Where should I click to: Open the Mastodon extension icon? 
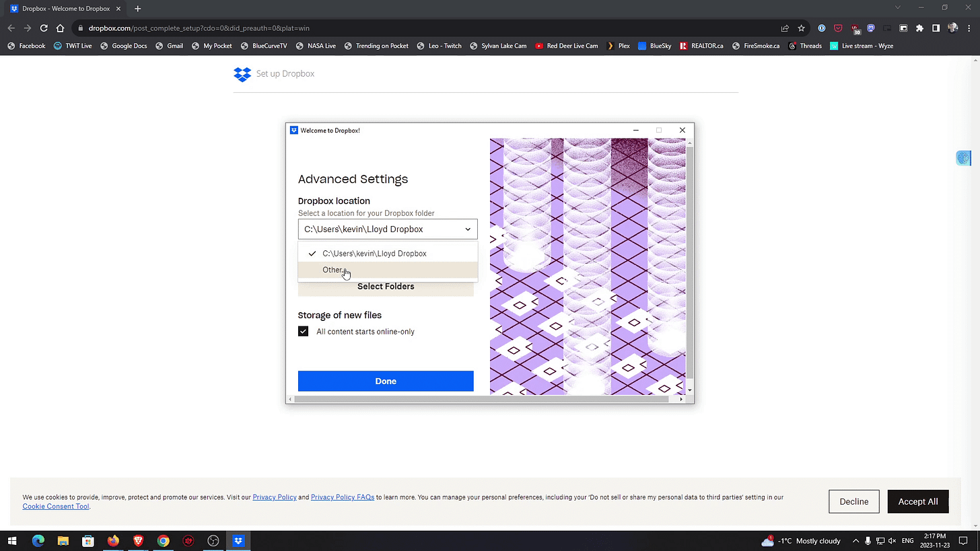click(871, 28)
